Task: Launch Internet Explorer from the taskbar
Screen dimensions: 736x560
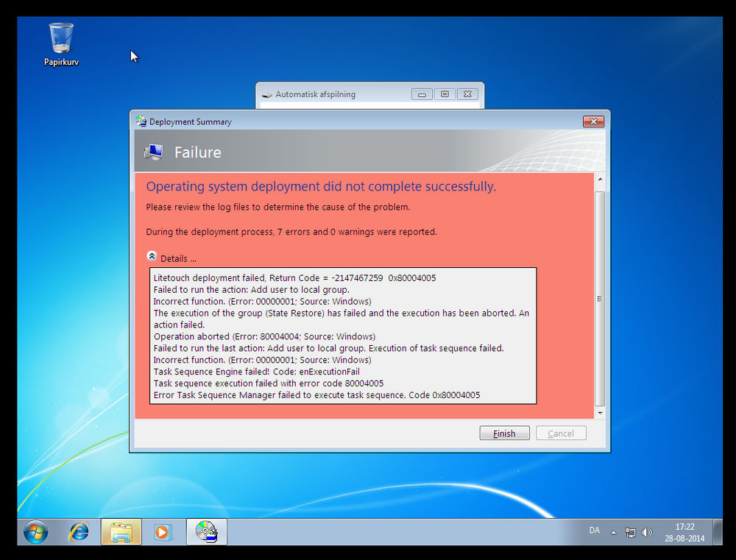Action: pos(79,532)
